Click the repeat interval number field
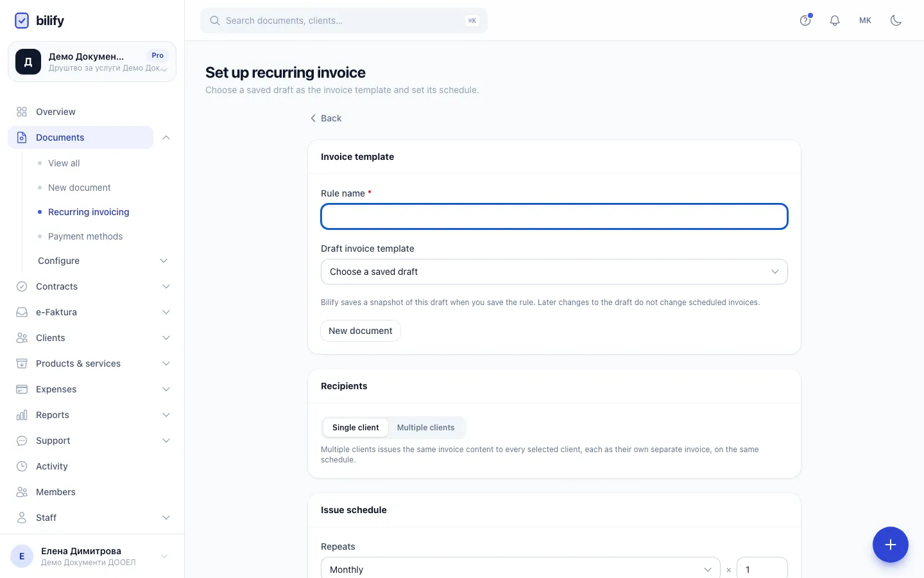Screen dimensions: 924x578 pyautogui.click(x=762, y=570)
